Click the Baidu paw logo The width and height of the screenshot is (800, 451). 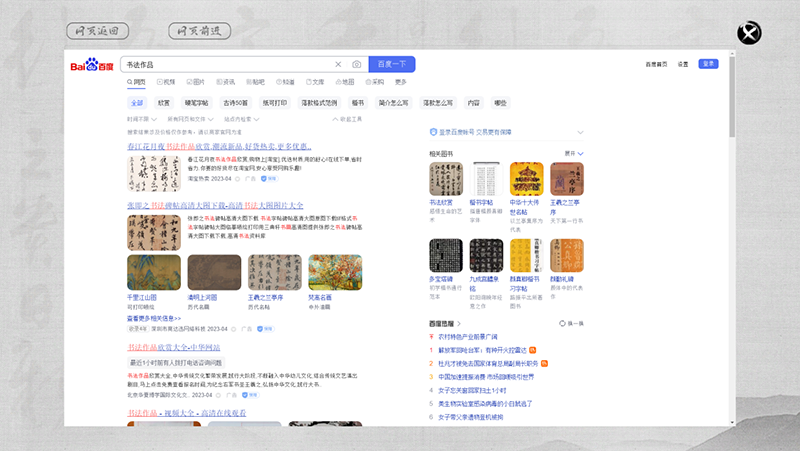click(x=91, y=65)
